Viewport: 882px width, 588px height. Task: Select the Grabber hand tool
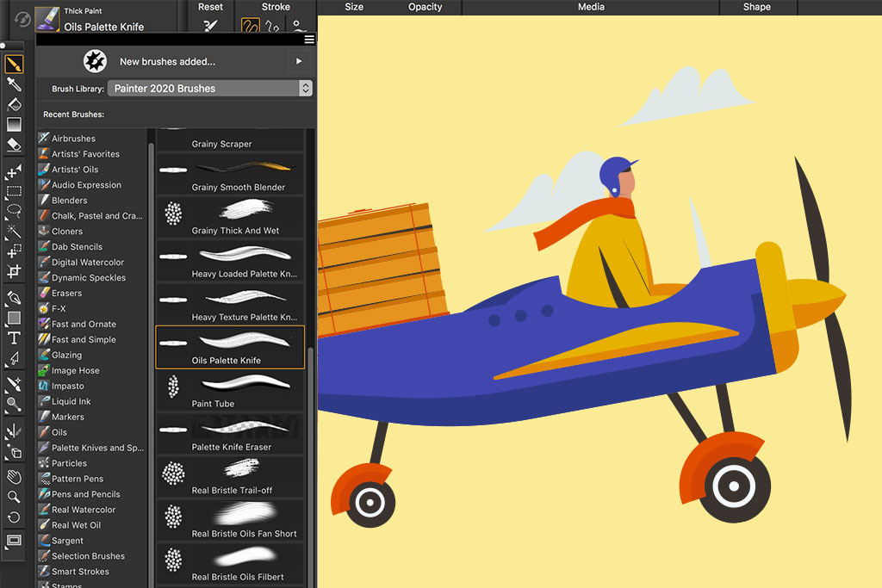pos(14,477)
